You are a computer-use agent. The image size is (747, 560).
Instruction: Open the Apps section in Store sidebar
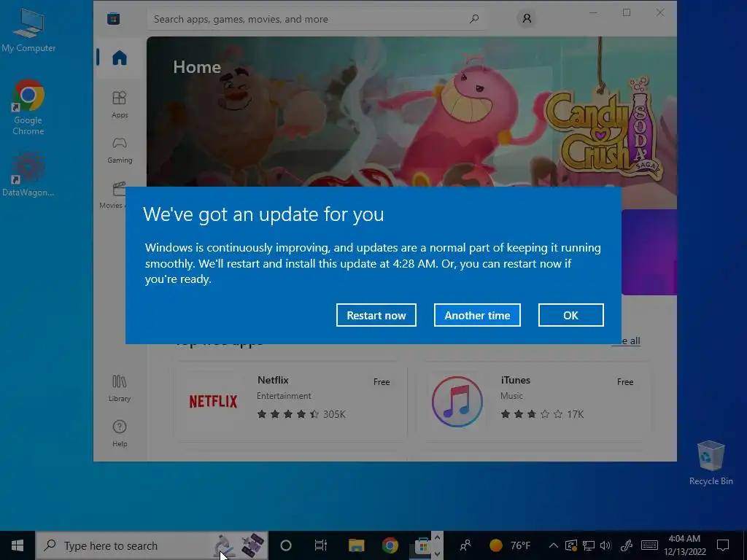pos(120,104)
